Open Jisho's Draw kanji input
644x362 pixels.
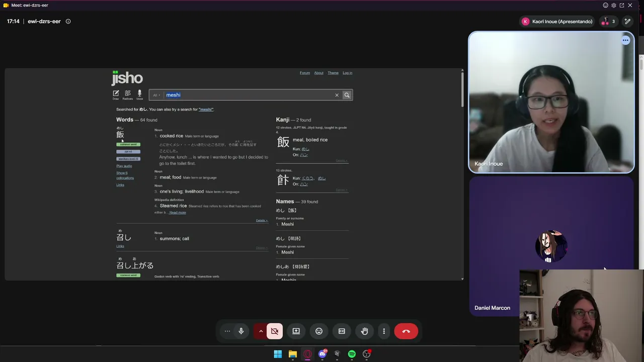tap(116, 95)
